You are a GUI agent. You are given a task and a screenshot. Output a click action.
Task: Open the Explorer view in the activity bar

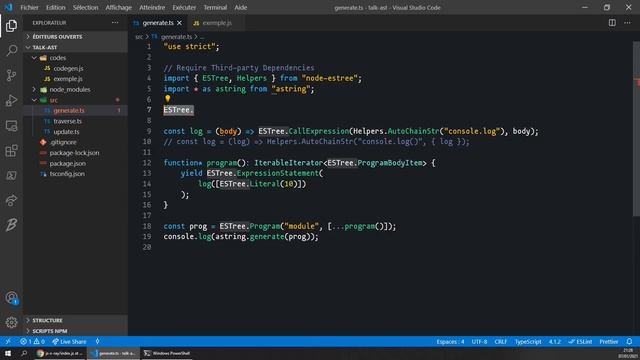[x=11, y=26]
